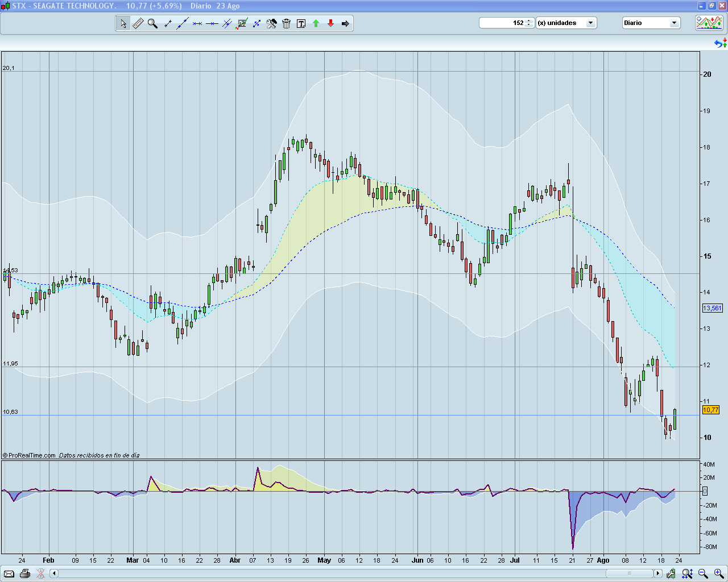Click the units stepper up arrow
The height and width of the screenshot is (582, 728).
(529, 20)
